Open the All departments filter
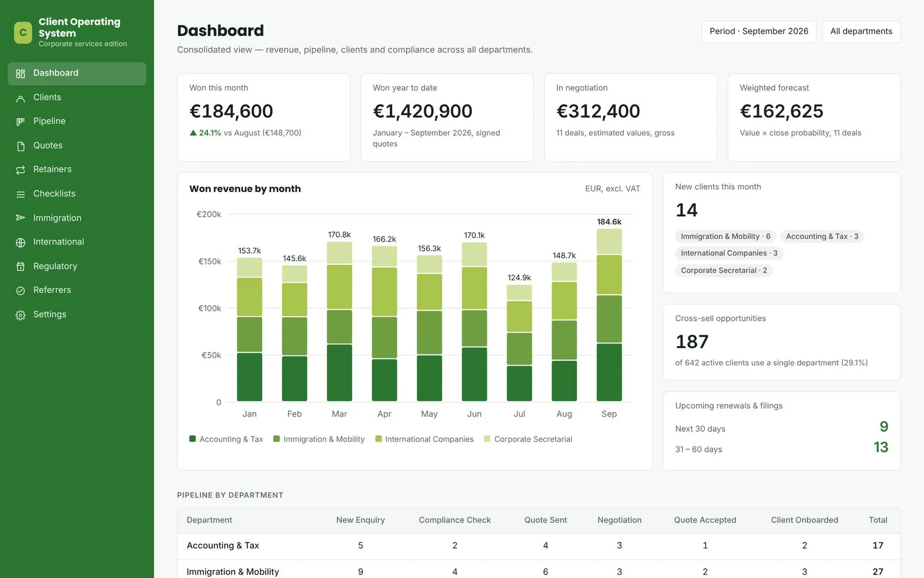 [x=861, y=31]
